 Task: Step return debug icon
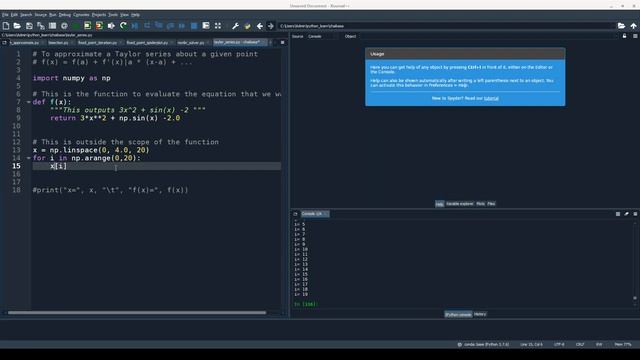(x=171, y=26)
